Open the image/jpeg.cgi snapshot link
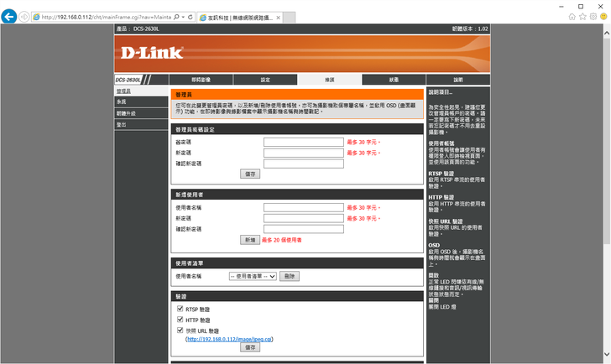Screen dimensions: 611x364 pos(230,339)
